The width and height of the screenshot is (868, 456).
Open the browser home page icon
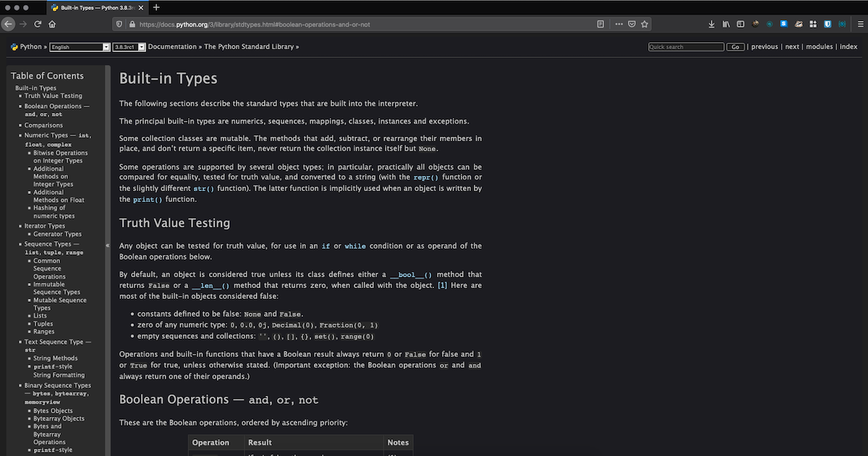point(52,24)
